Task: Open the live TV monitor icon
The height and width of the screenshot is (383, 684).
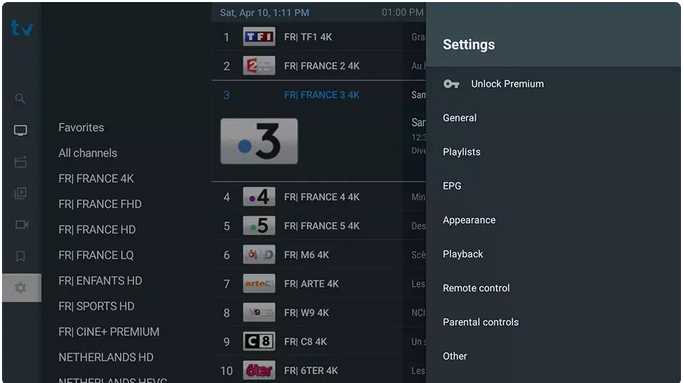Action: coord(20,130)
